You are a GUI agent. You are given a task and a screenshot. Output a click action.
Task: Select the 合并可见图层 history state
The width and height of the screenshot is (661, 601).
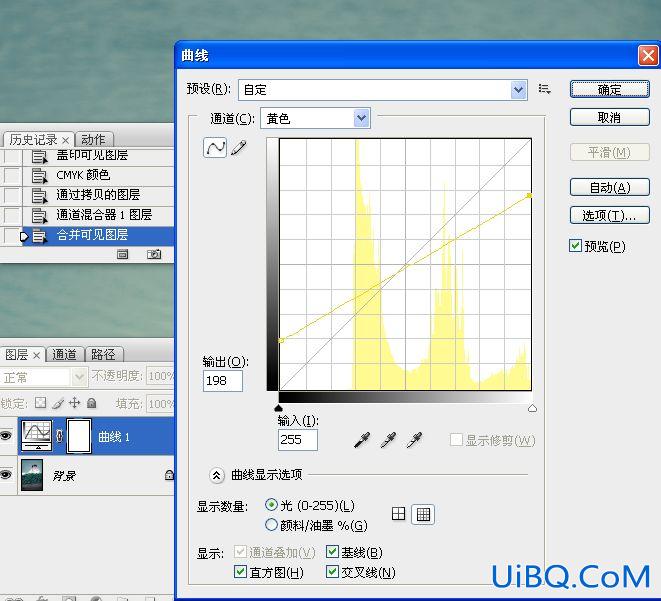87,235
